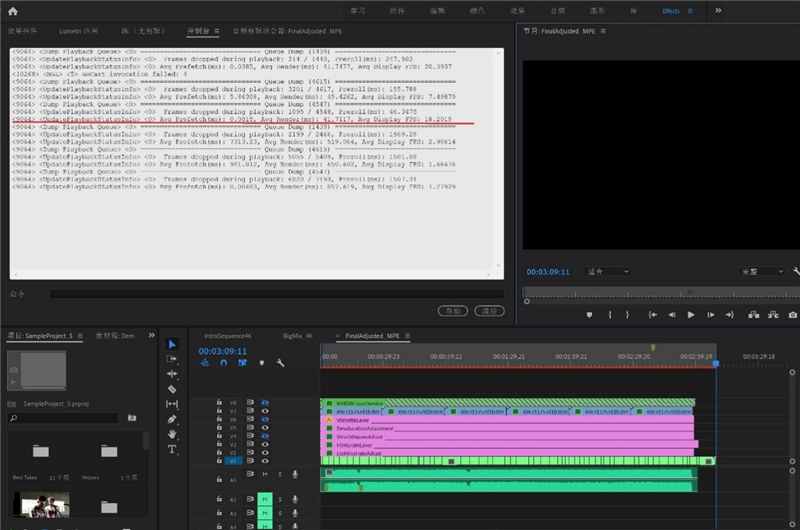Show hidden track V8 output
This screenshot has width=800, height=530.
[265, 402]
